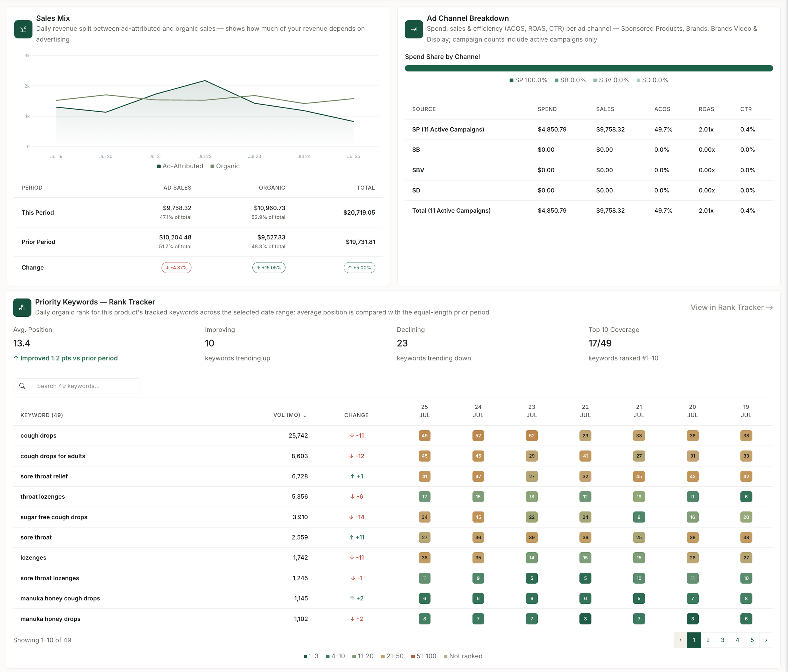Click the Spend Share by Channel bar
The height and width of the screenshot is (672, 788).
[589, 69]
